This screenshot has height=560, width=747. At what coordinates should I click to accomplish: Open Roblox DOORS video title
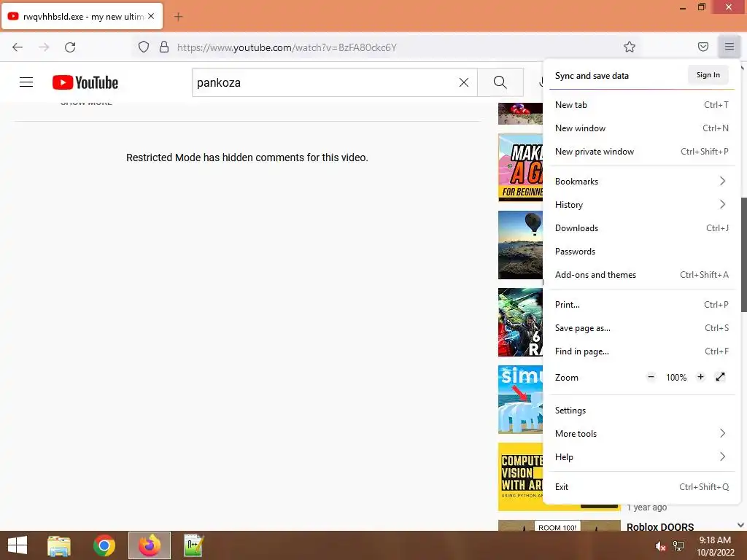coord(660,526)
